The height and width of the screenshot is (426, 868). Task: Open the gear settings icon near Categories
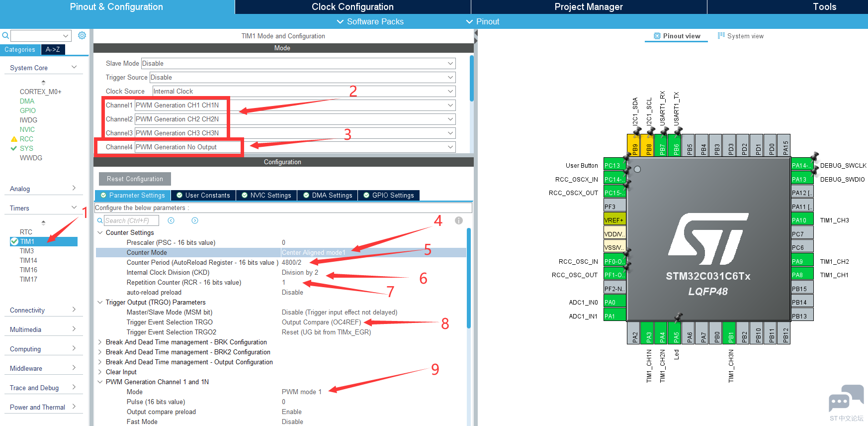(x=82, y=35)
